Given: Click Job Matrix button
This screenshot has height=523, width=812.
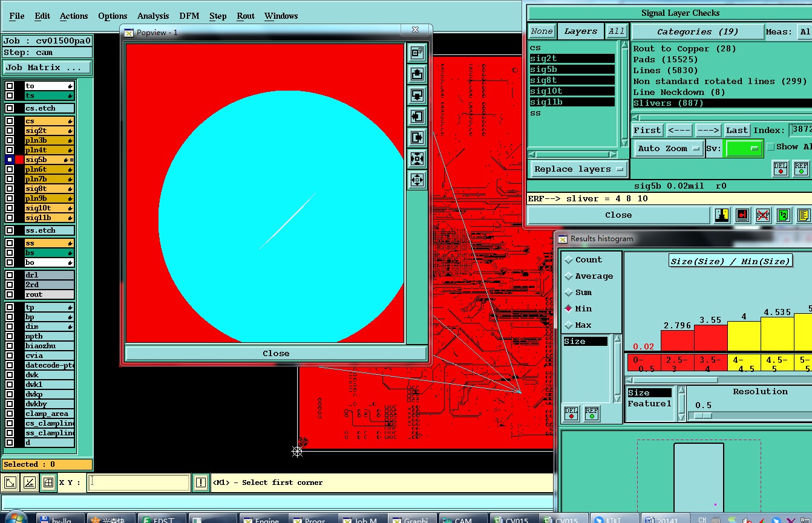Looking at the screenshot, I should coord(47,67).
